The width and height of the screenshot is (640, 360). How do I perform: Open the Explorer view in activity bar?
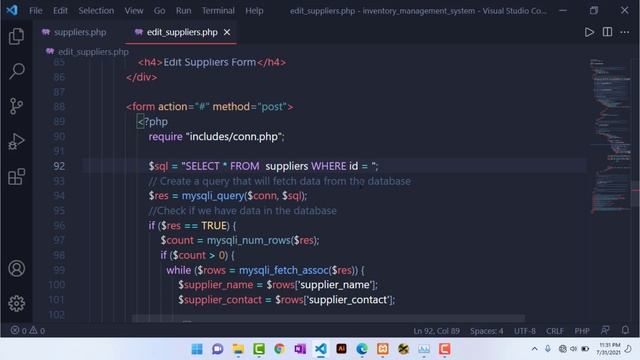(x=16, y=36)
